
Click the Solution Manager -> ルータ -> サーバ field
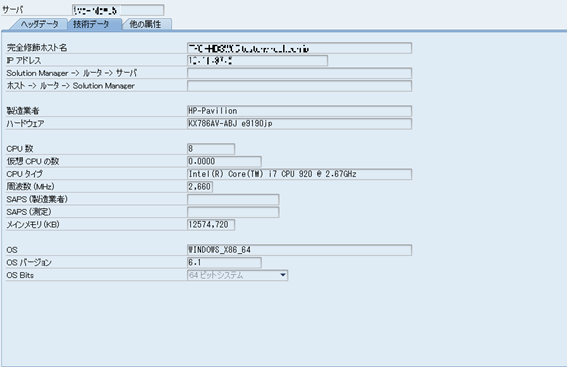299,73
